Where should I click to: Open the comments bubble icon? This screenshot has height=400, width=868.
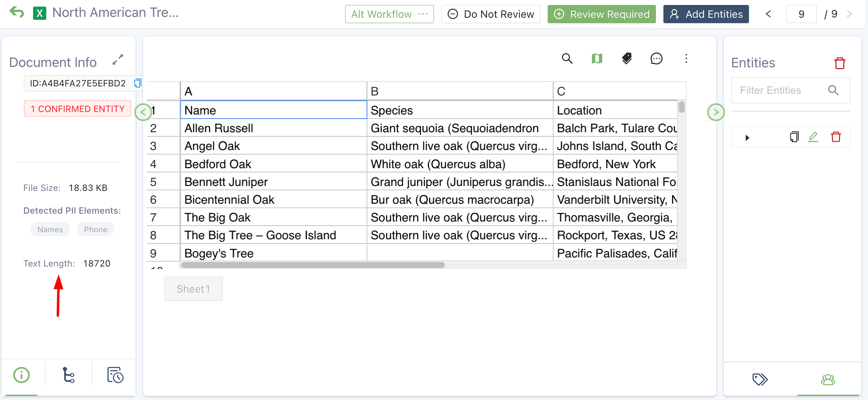tap(656, 59)
